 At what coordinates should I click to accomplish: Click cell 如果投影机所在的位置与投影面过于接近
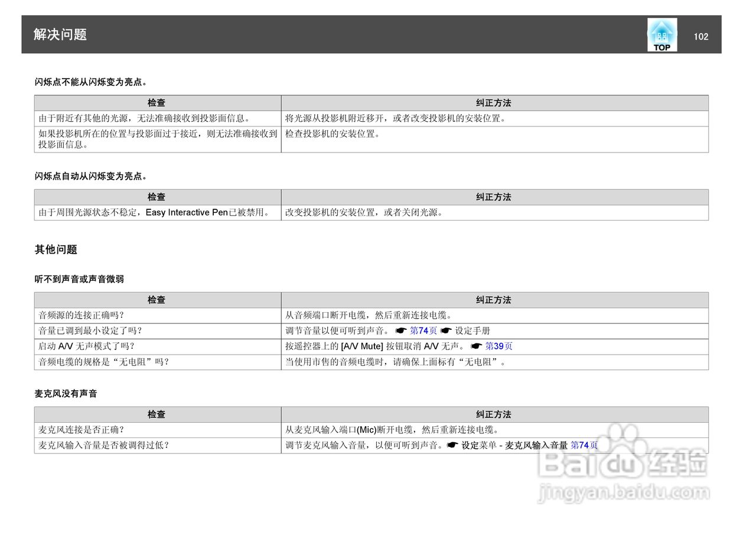tap(158, 140)
